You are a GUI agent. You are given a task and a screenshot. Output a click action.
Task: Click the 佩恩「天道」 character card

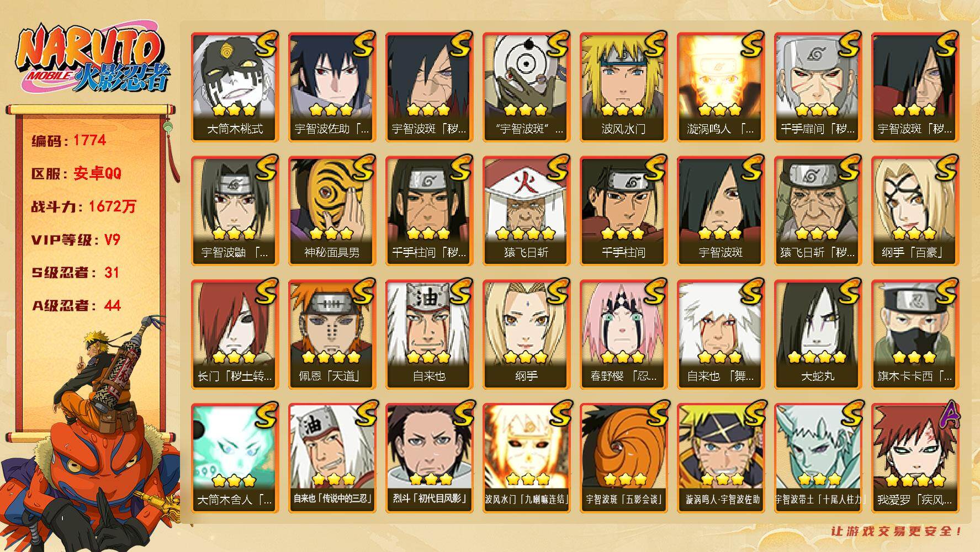332,335
